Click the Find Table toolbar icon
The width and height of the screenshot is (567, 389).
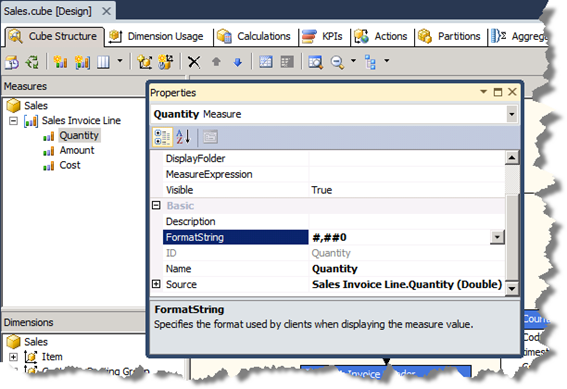(x=315, y=62)
